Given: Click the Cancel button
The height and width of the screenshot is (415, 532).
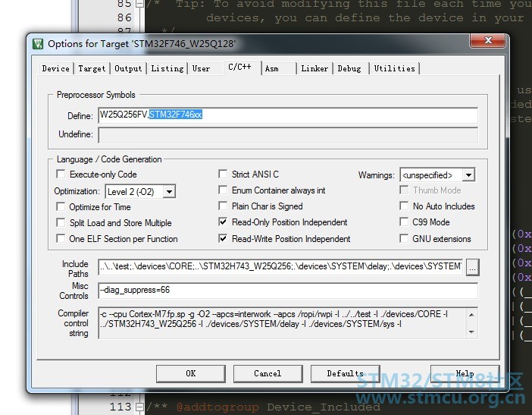Looking at the screenshot, I should pyautogui.click(x=268, y=373).
